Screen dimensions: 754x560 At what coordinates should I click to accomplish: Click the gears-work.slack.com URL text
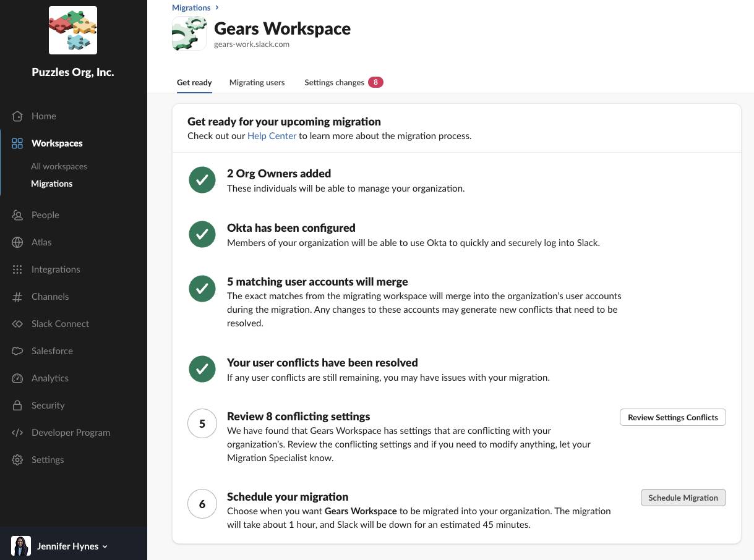coord(252,45)
